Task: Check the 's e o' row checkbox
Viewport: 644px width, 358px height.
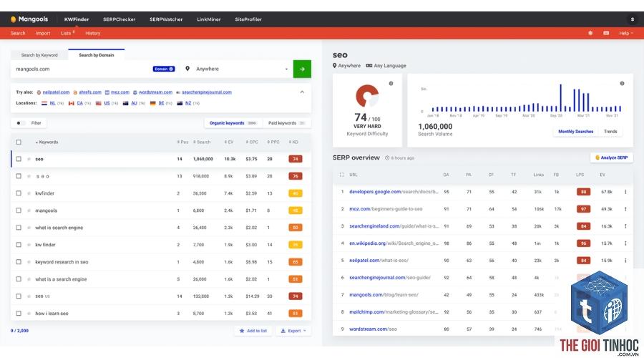Action: coord(19,176)
